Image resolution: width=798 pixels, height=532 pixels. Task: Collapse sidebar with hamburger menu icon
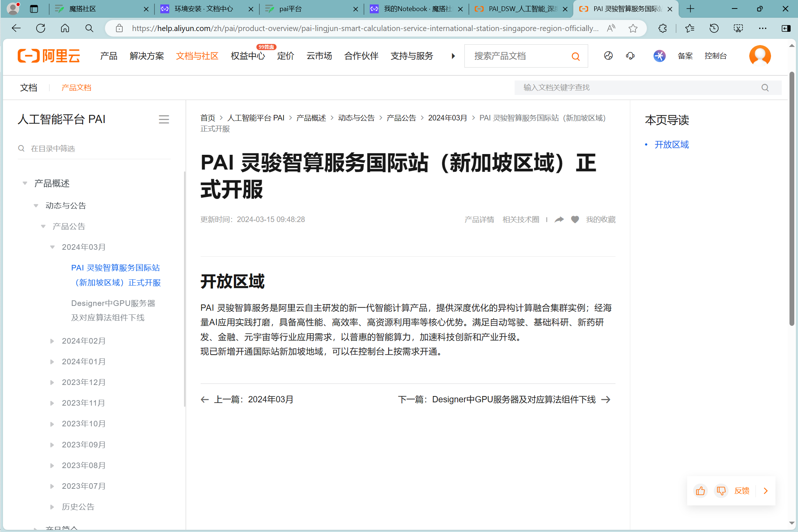[x=164, y=119]
